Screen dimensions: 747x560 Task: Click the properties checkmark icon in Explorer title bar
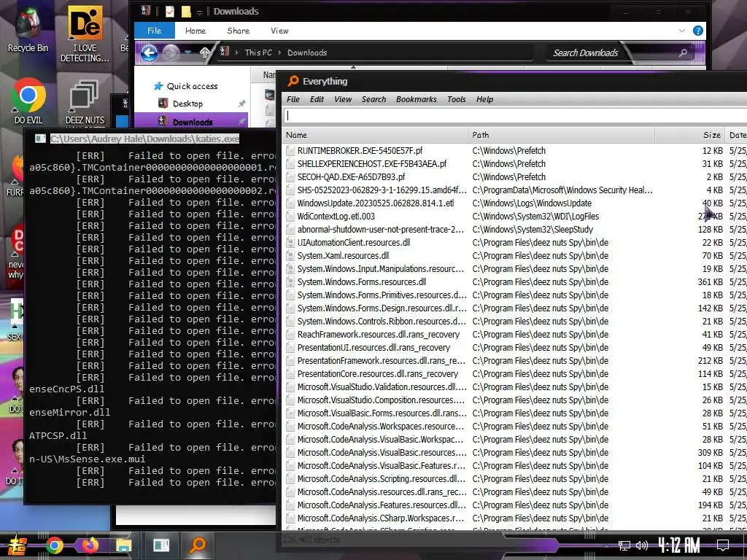(x=169, y=11)
